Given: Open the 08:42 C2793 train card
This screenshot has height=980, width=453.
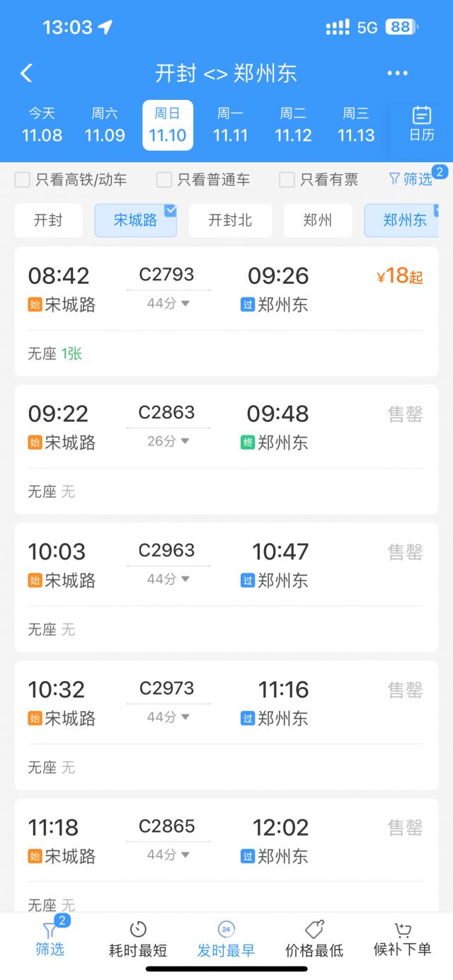Looking at the screenshot, I should (226, 312).
